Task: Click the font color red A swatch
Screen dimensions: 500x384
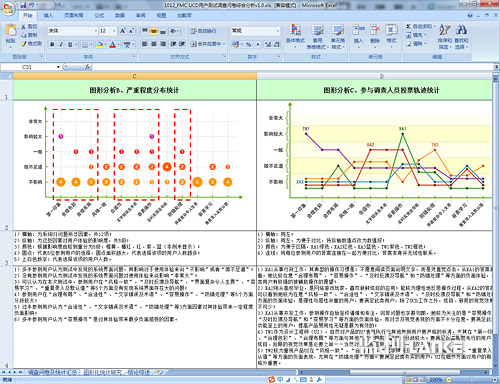Action: coord(113,44)
